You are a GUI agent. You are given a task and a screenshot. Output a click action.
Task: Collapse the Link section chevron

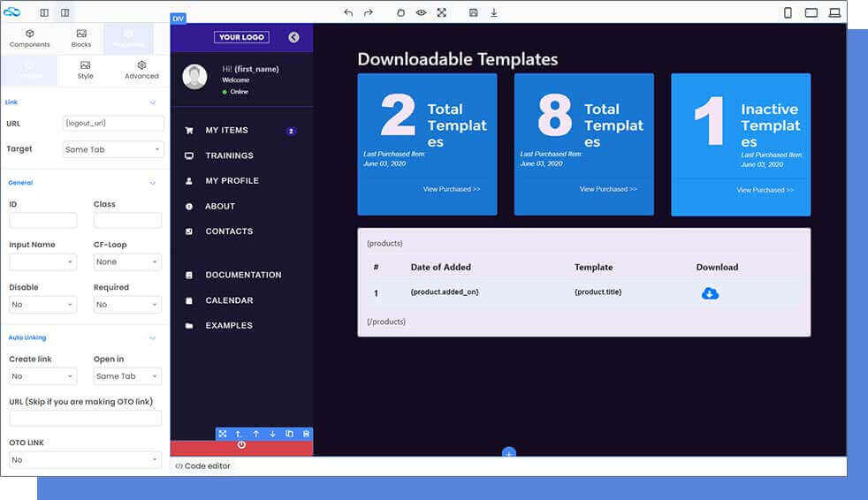[x=153, y=102]
